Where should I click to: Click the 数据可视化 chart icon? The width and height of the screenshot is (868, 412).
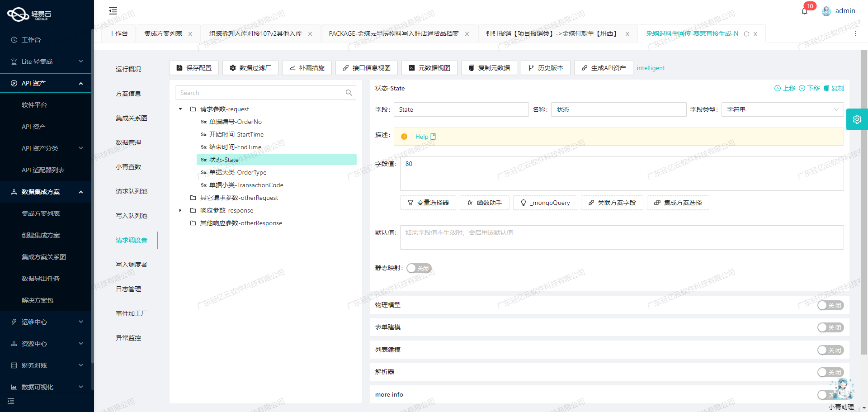(14, 387)
